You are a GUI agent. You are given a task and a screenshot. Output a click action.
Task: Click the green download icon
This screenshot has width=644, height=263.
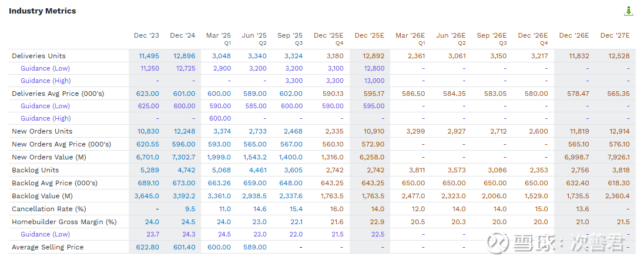click(629, 11)
